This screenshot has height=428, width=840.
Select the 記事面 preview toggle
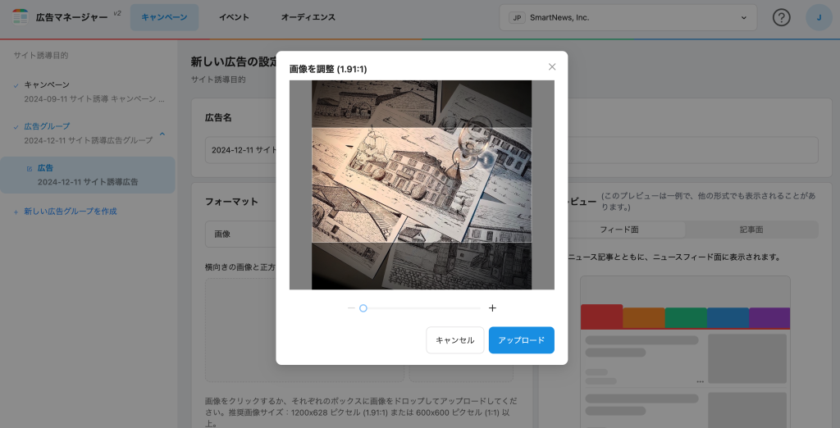(x=750, y=229)
